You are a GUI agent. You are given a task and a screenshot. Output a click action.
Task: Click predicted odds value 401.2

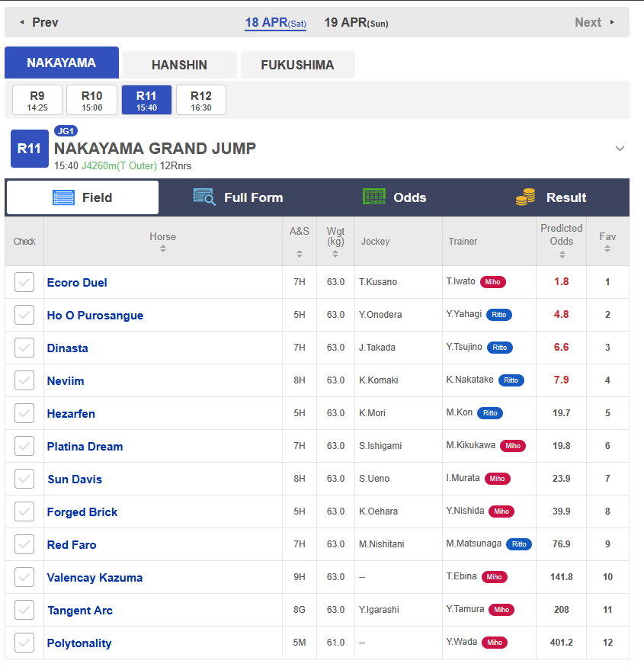[562, 643]
